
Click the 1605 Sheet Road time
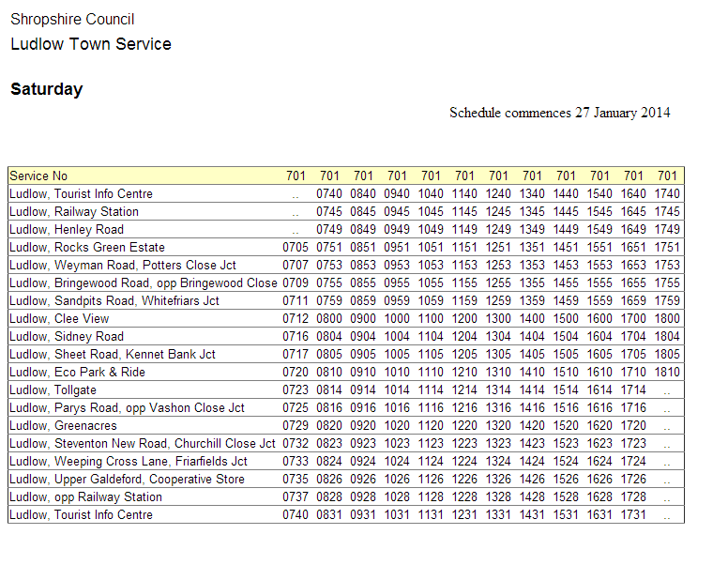coord(599,355)
